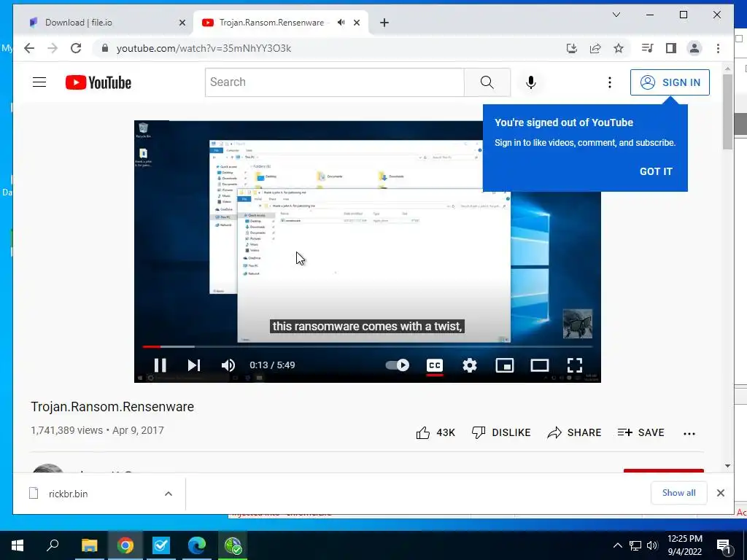Close the file.io tab
Image resolution: width=747 pixels, height=560 pixels.
coord(182,23)
